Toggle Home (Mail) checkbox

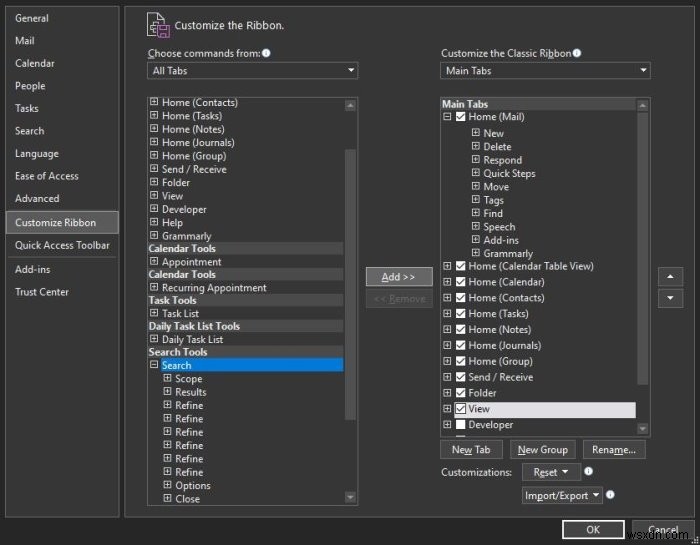pyautogui.click(x=461, y=116)
